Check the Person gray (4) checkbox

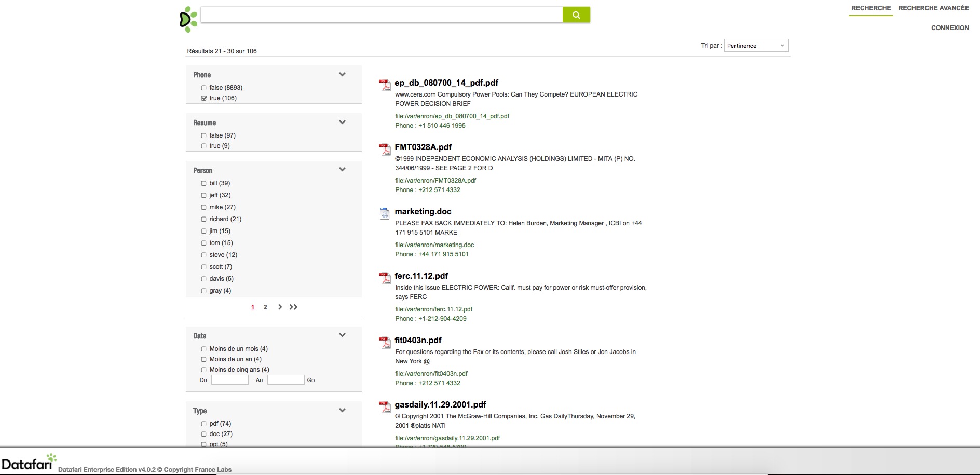point(203,291)
